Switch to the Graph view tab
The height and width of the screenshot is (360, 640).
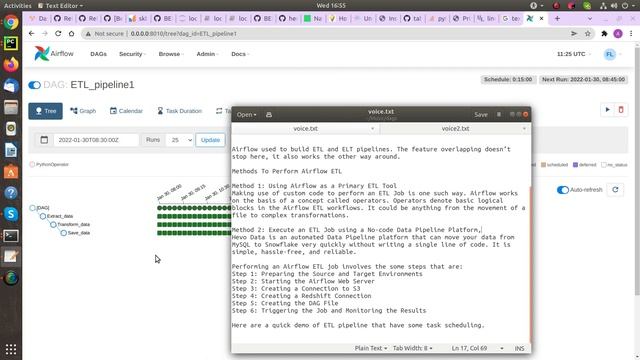pyautogui.click(x=83, y=111)
